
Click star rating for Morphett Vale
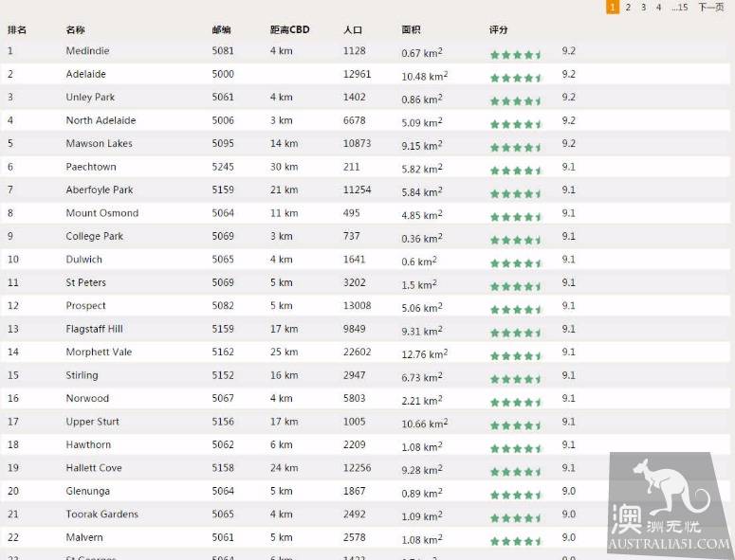[x=516, y=356]
